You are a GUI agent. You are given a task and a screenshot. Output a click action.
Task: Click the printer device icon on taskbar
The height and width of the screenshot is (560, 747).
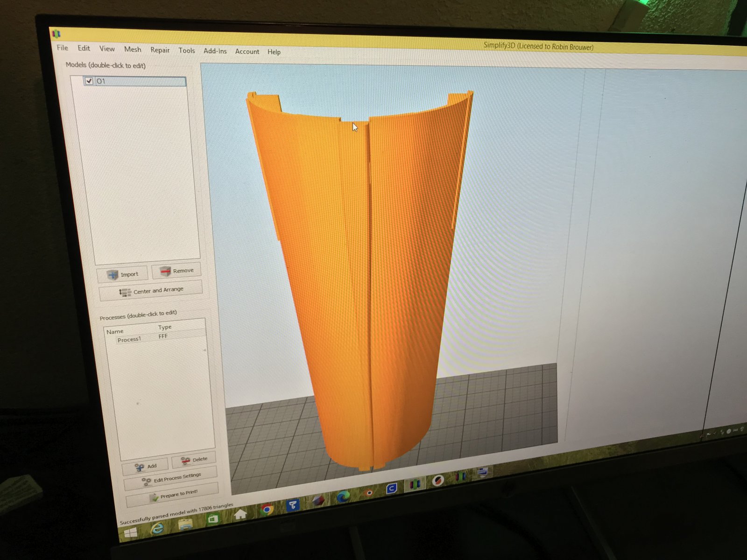click(x=483, y=472)
